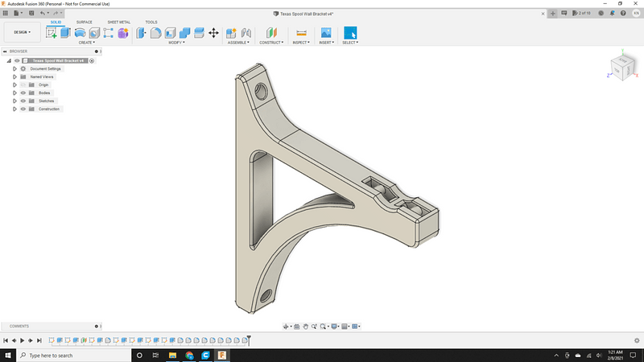Select the Revolve tool
644x362 pixels.
[80, 33]
